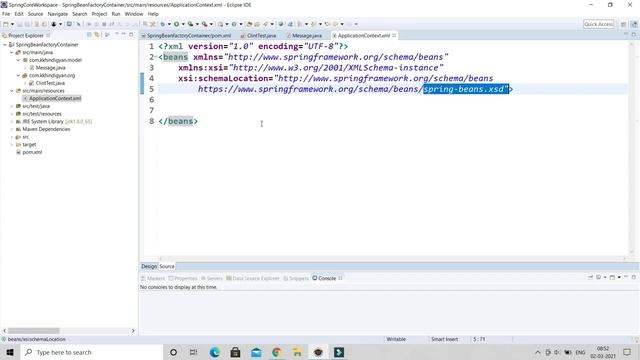Viewport: 640px width, 360px height.
Task: Click the Debug bug icon in toolbar
Action: click(x=162, y=24)
